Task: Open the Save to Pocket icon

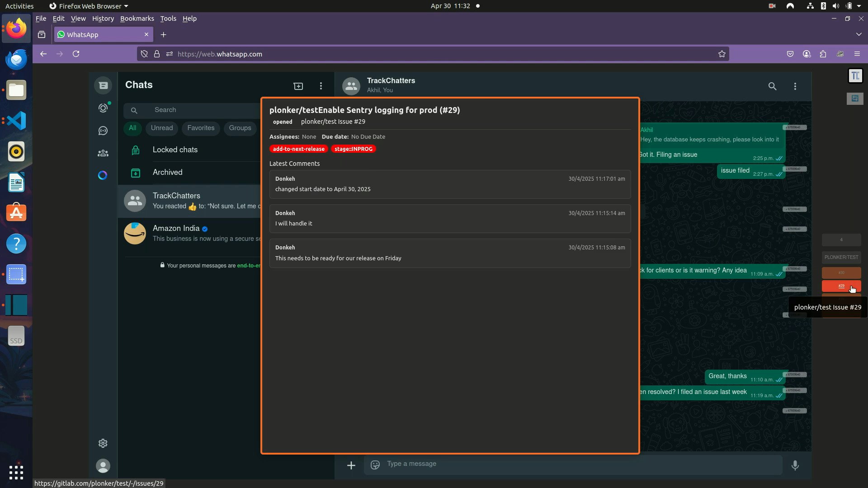Action: pos(790,54)
